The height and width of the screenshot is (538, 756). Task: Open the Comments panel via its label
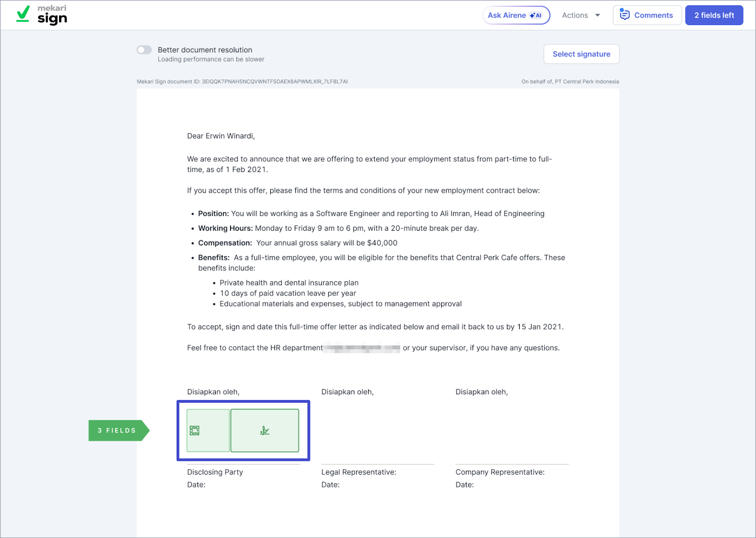[653, 15]
